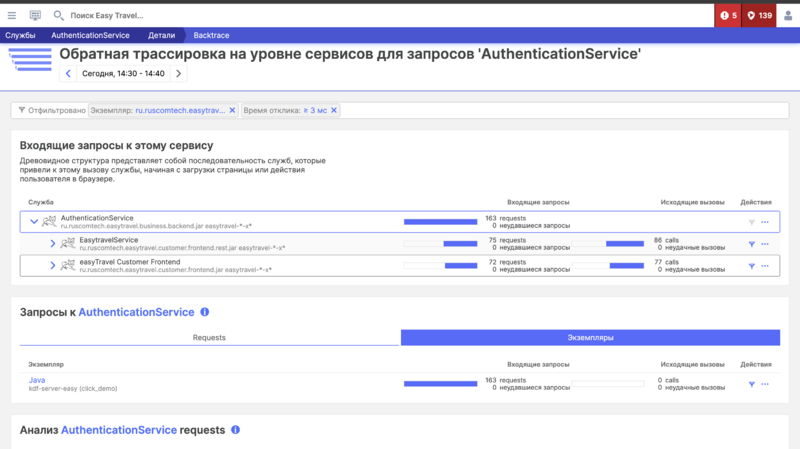Open the AuthenticationService link in 'Анализ' heading

119,430
